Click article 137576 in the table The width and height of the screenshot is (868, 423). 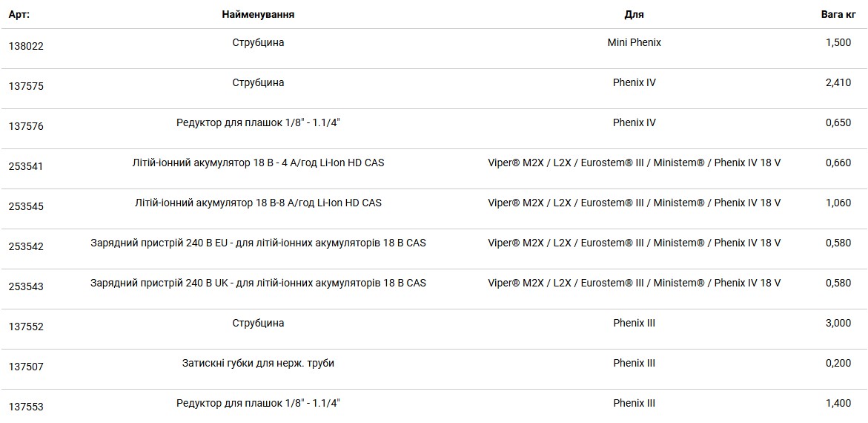tap(26, 126)
